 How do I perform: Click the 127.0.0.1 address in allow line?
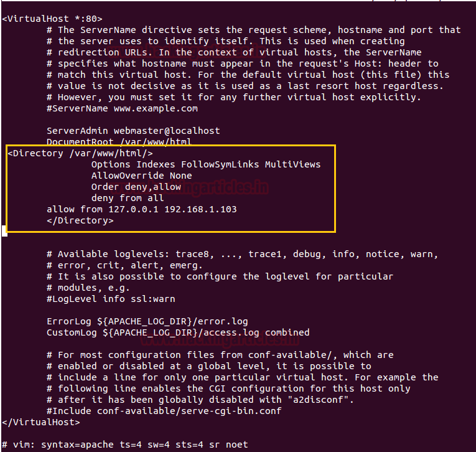point(133,209)
